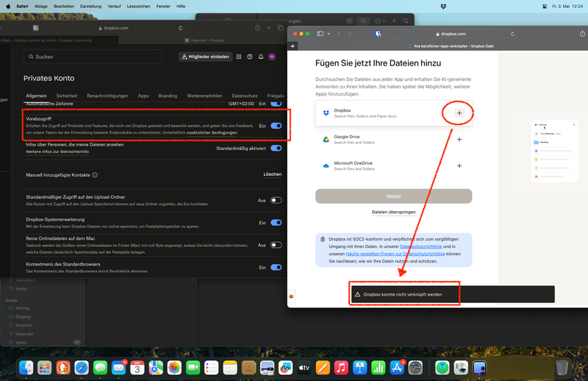Open the Dropbox apps grid icon
The image size is (588, 381).
click(239, 57)
